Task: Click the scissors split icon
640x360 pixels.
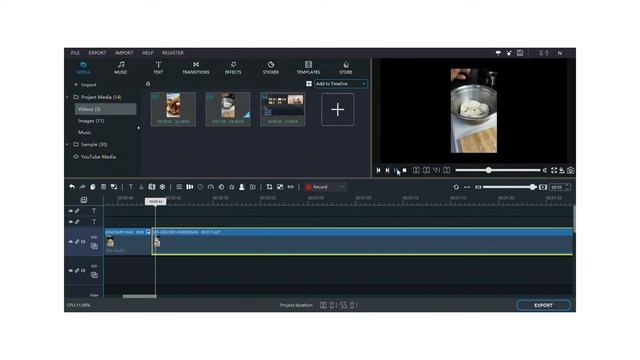Action: point(141,187)
